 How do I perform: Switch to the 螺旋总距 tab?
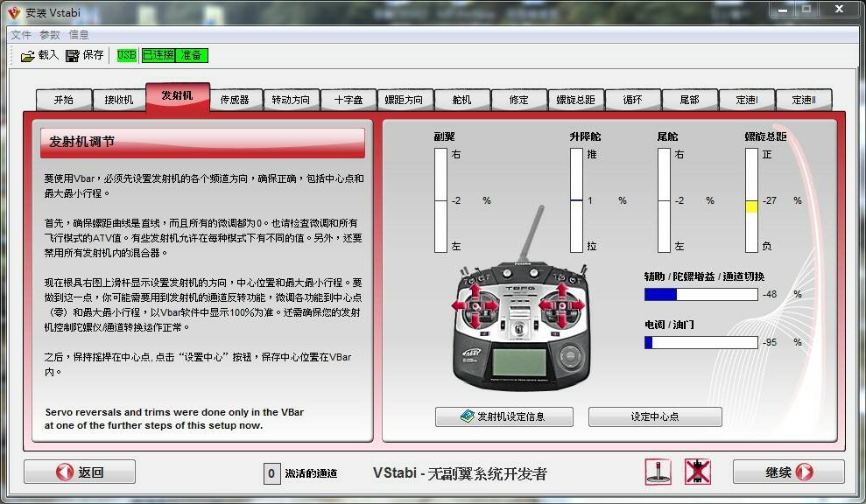[x=575, y=100]
